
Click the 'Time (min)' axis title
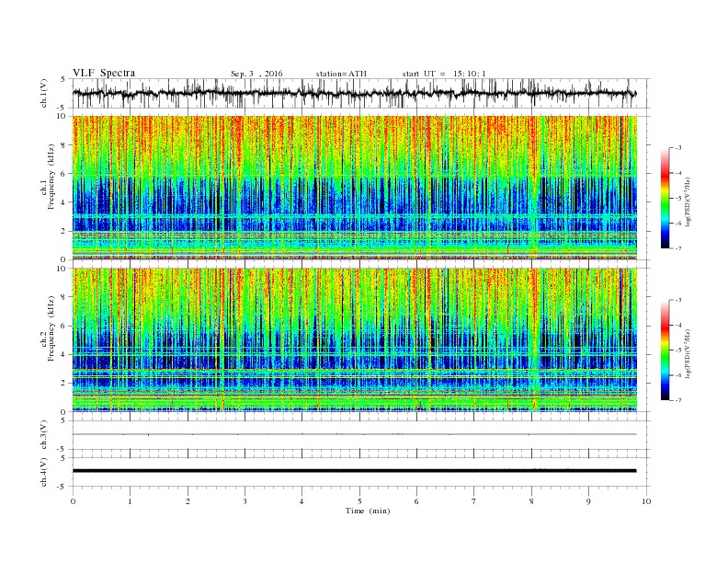point(368,511)
